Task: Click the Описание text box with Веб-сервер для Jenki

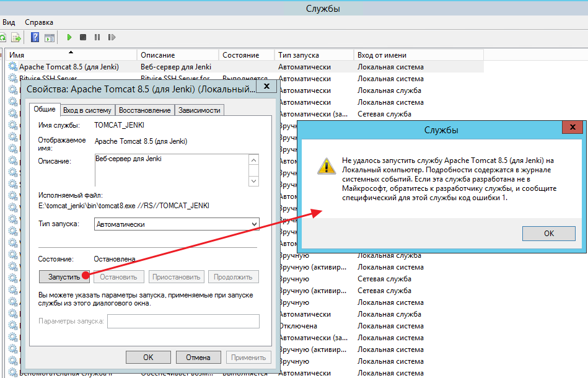Action: 172,170
